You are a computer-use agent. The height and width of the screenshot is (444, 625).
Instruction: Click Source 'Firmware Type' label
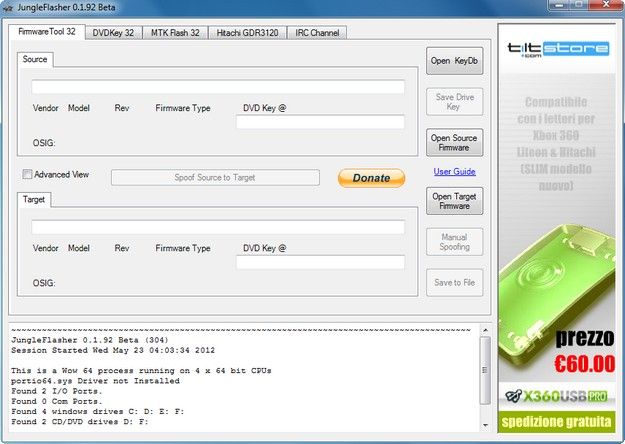[x=183, y=108]
